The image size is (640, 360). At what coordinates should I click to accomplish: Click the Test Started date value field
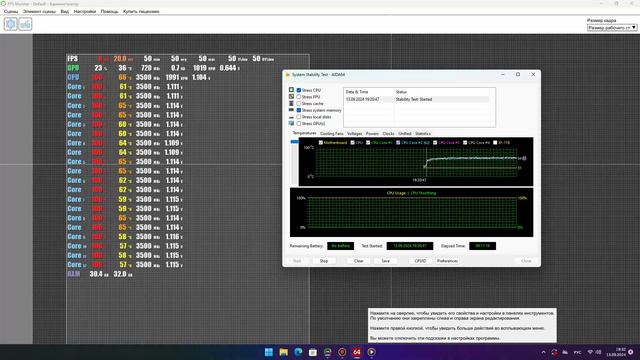point(410,246)
